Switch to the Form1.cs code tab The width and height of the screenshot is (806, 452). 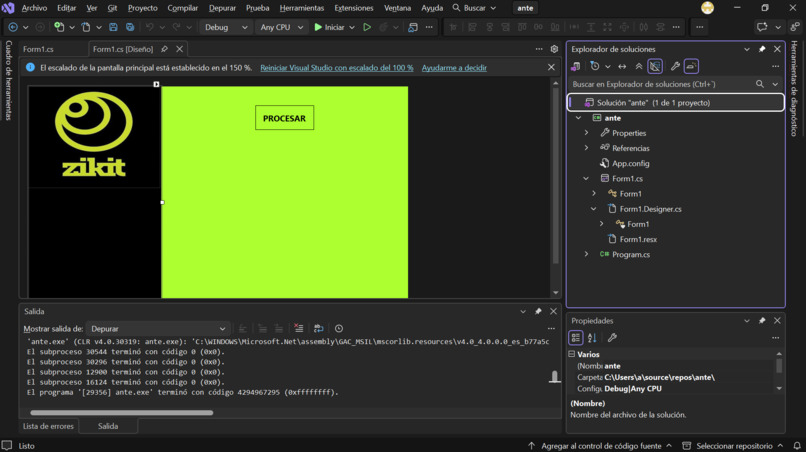click(x=39, y=49)
